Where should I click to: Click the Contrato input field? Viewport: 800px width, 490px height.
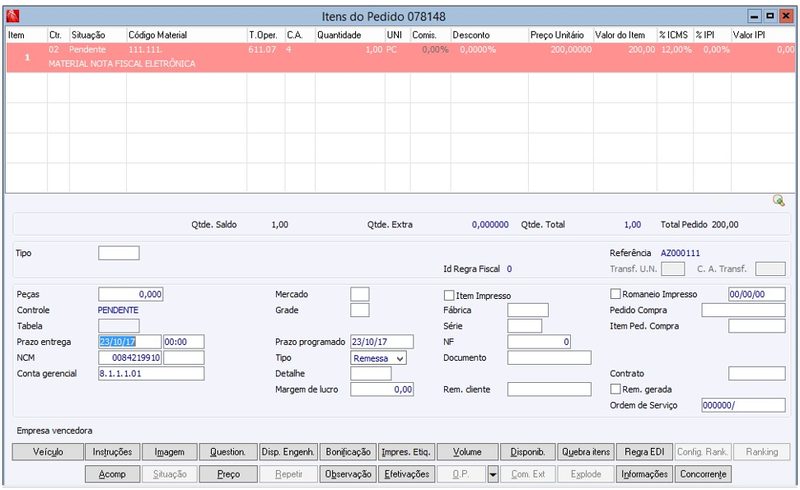[x=757, y=374]
